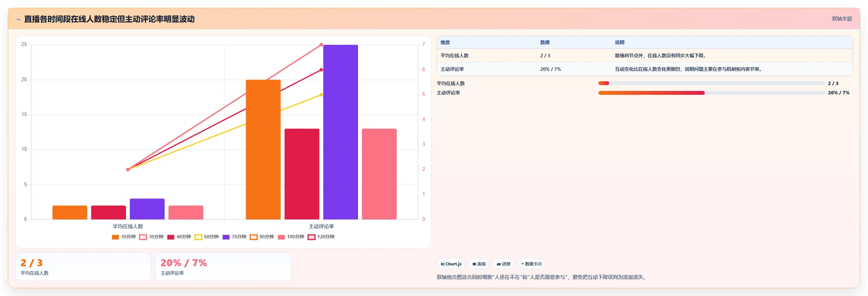
Task: Click right axis tick label 7
Action: (424, 44)
